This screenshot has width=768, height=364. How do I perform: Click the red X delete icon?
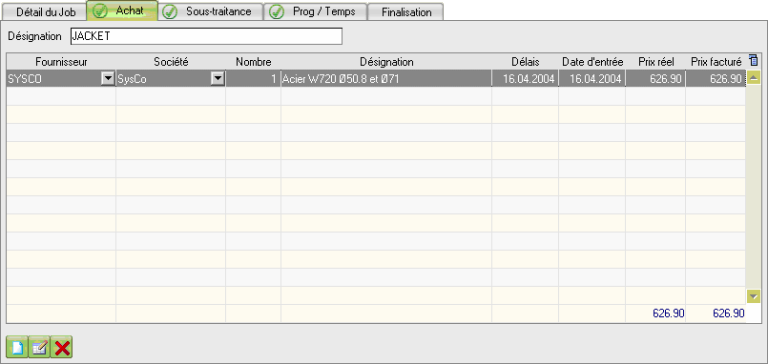pyautogui.click(x=62, y=348)
